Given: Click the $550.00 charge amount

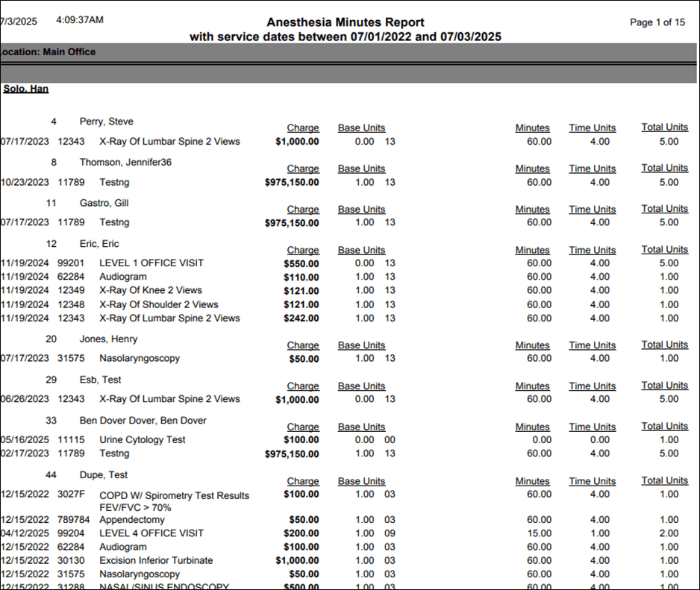Looking at the screenshot, I should point(301,263).
